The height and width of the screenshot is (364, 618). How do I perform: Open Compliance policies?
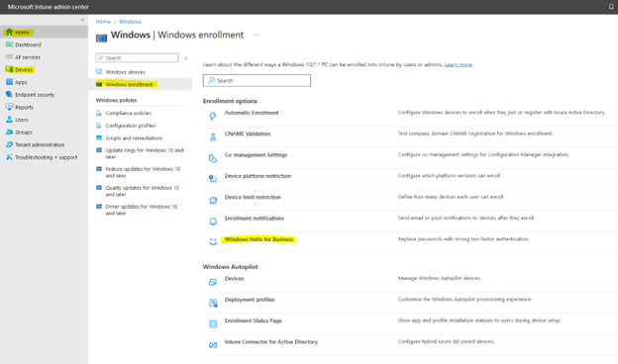click(128, 113)
